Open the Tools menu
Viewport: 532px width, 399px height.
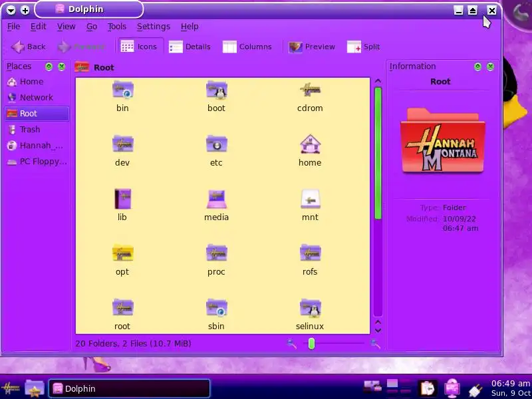[117, 27]
